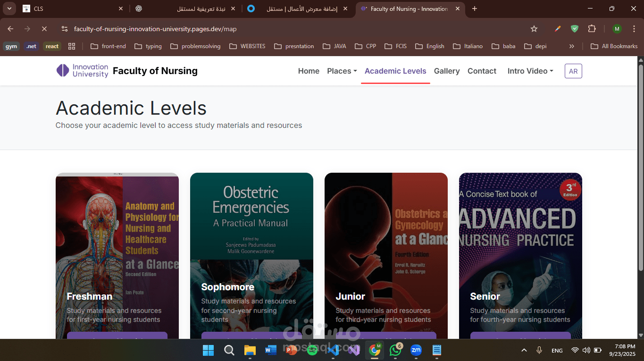Show hidden system tray icons
This screenshot has width=644, height=361.
(x=524, y=350)
